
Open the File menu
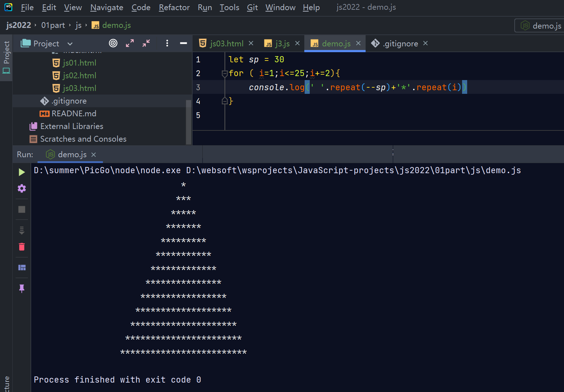(x=27, y=7)
